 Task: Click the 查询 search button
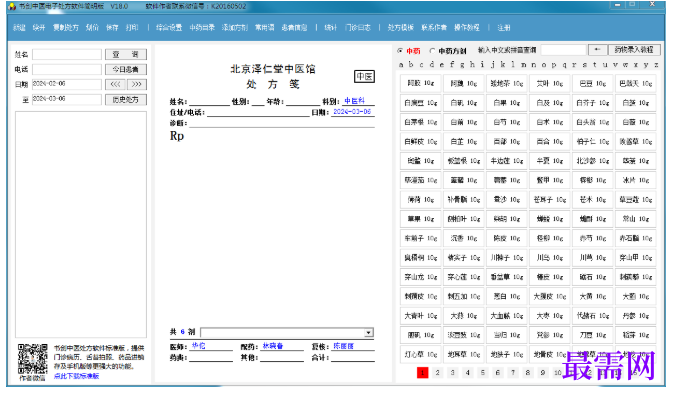point(126,54)
